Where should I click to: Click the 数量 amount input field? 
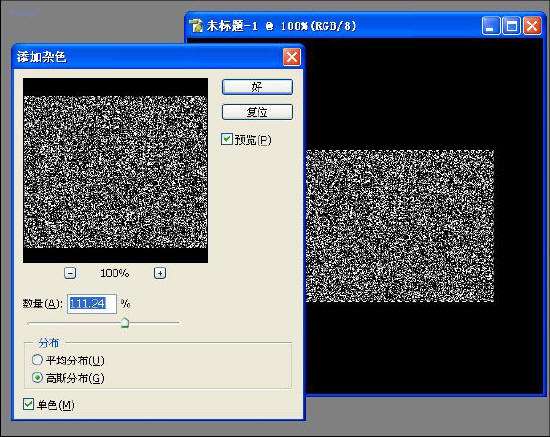[92, 303]
